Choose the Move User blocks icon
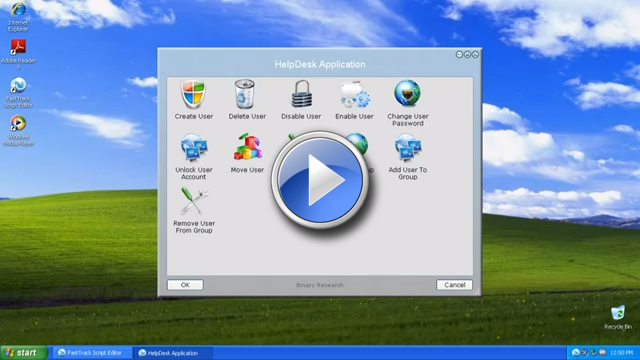640x360 pixels. 247,147
